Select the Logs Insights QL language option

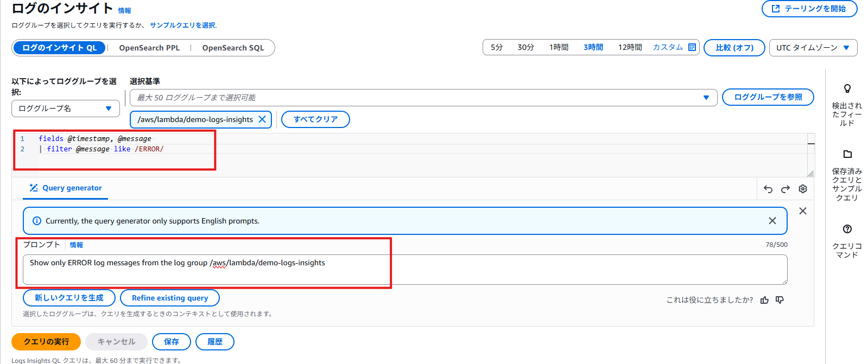click(x=60, y=48)
